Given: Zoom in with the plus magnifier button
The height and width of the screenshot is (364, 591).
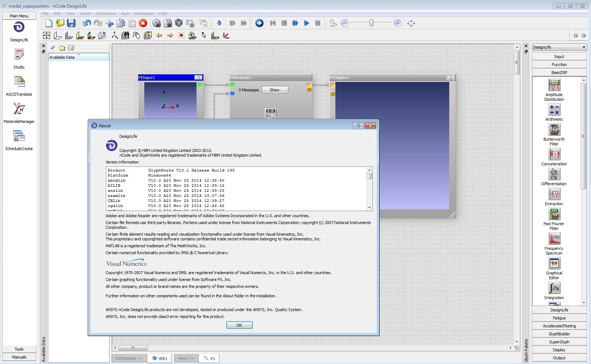Looking at the screenshot, I should [x=398, y=23].
